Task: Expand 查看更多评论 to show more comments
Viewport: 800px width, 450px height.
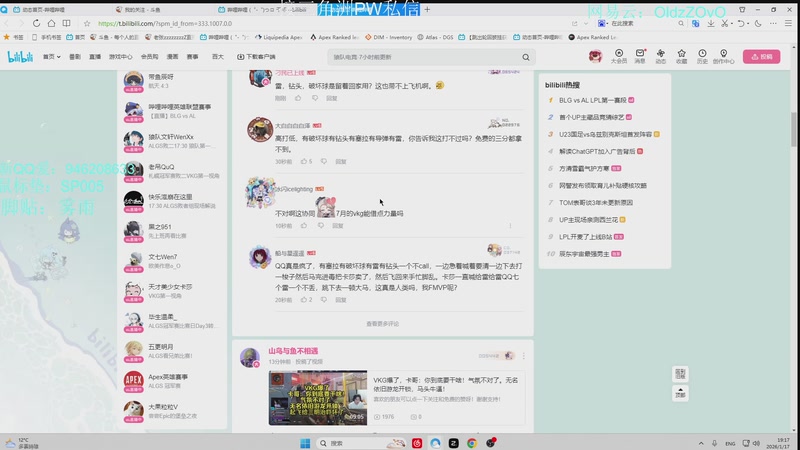Action: click(x=382, y=324)
